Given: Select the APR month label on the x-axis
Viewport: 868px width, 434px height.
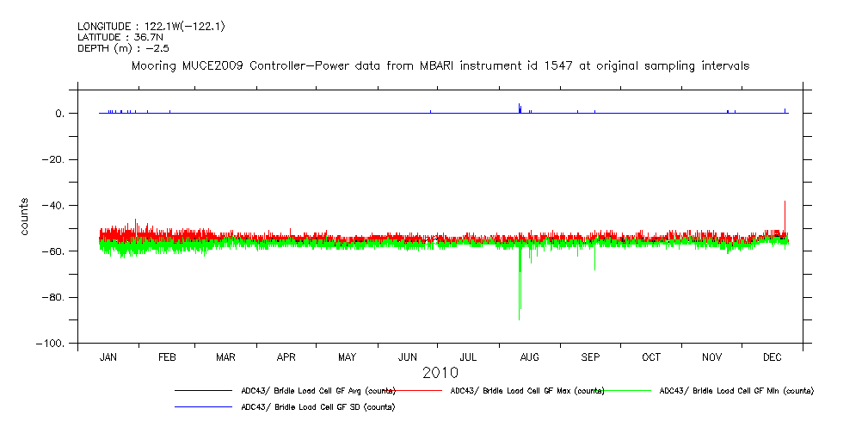Looking at the screenshot, I should point(286,356).
